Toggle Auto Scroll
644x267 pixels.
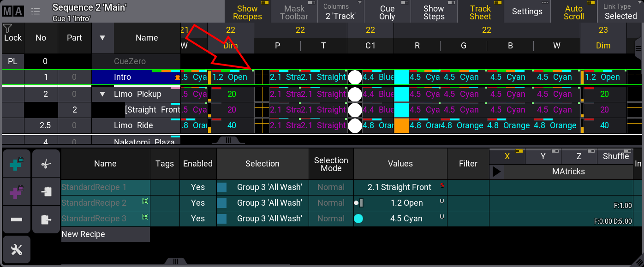573,12
